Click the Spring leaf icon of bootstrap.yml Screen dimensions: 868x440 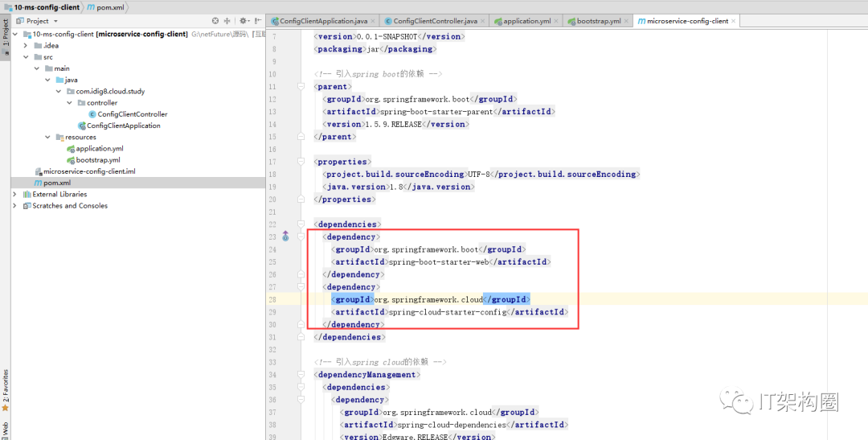[71, 160]
